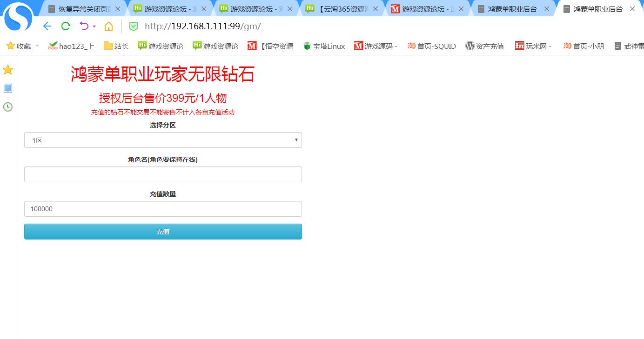Viewport: 644px width, 339px height.
Task: Switch to the 【云淘365资源 tab
Action: pos(344,9)
